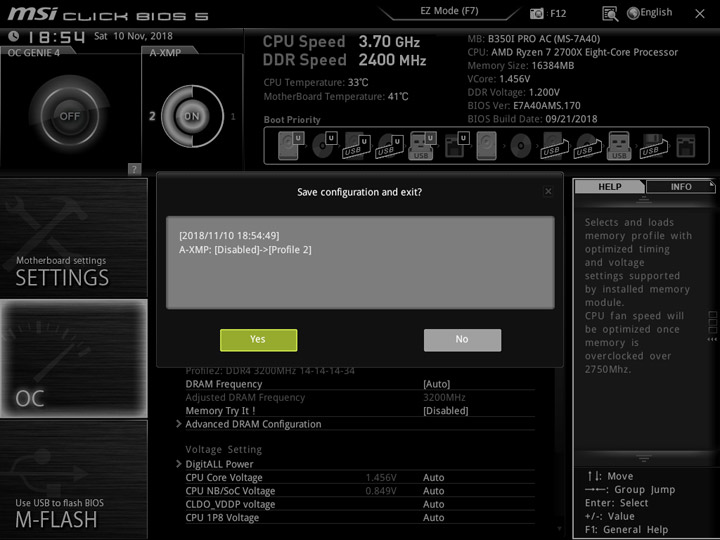Switch to the HELP tab

pos(609,186)
